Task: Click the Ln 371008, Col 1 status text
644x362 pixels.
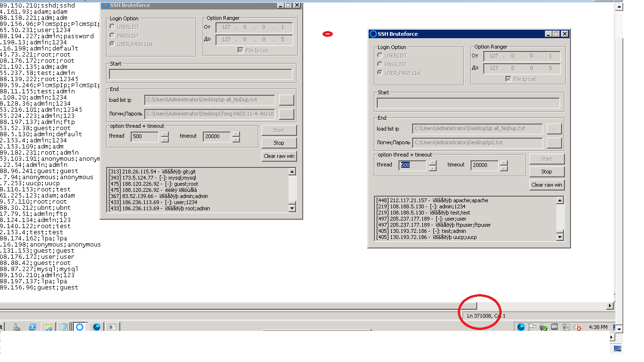Action: pyautogui.click(x=486, y=316)
